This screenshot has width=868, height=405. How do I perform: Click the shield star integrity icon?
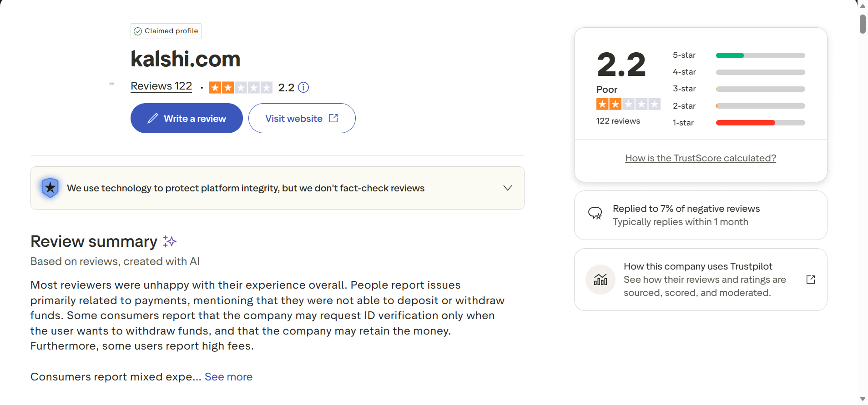[x=50, y=188]
